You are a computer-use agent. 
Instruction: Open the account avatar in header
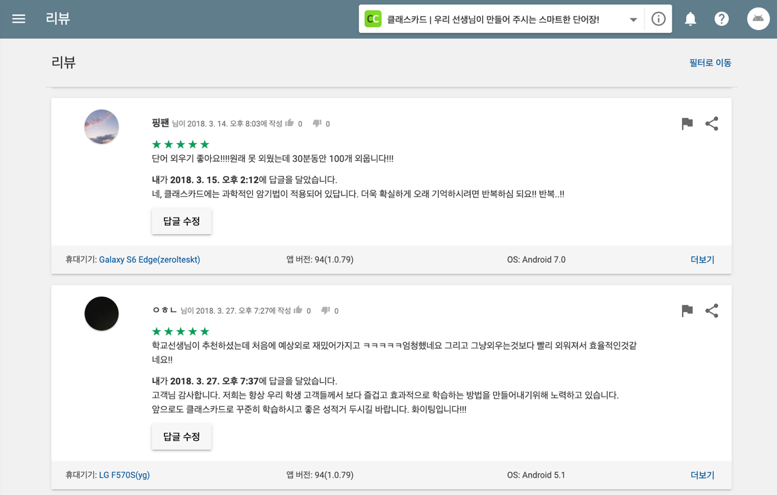(758, 19)
